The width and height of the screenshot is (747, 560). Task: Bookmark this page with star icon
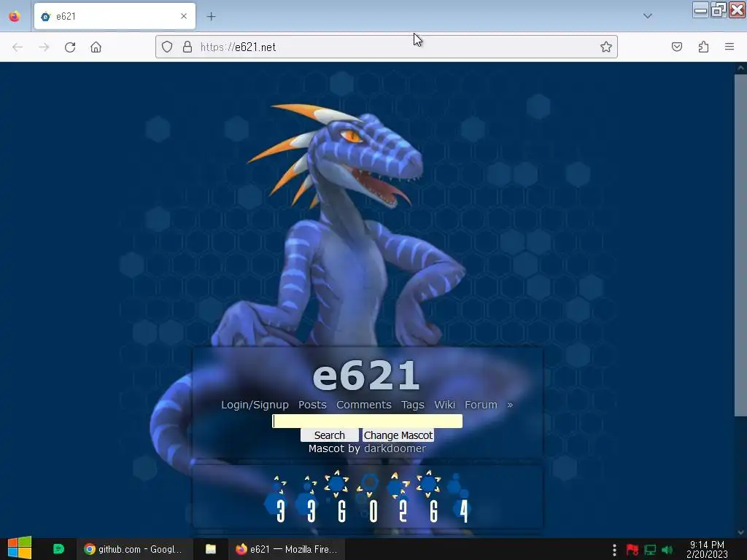tap(606, 47)
